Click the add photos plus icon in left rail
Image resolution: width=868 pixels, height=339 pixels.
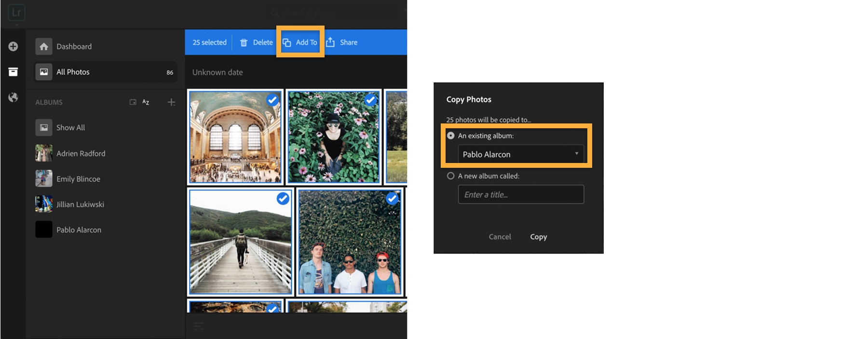[x=13, y=46]
